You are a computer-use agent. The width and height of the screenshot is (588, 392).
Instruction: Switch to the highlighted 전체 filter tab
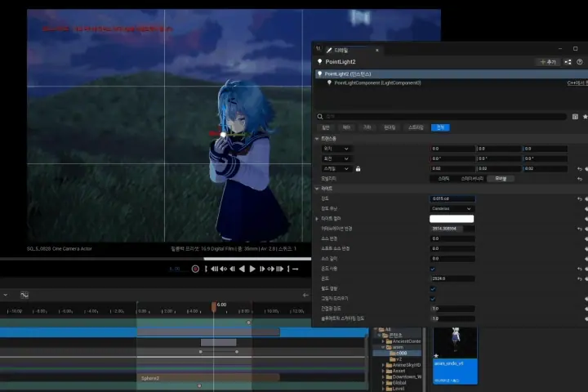[440, 127]
